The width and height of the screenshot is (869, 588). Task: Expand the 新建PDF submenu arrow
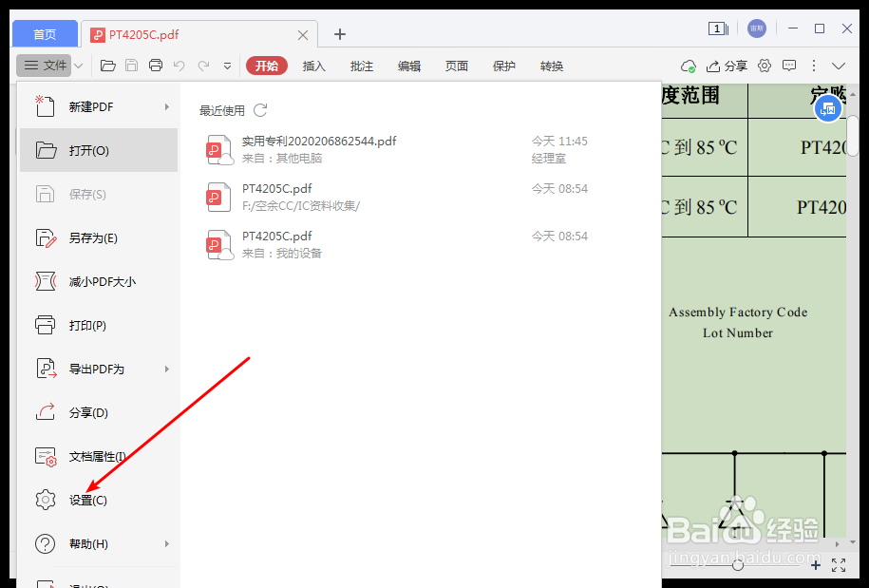(167, 107)
